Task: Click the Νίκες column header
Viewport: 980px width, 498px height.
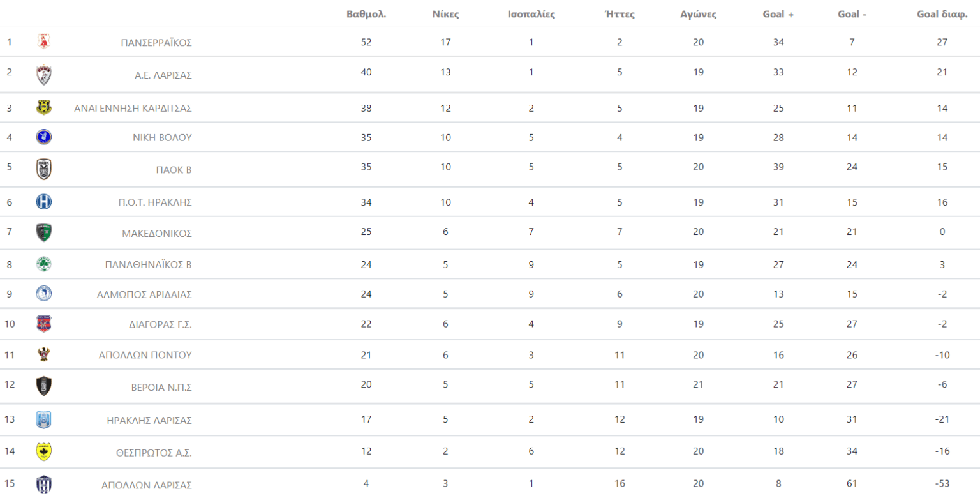Action: tap(445, 15)
